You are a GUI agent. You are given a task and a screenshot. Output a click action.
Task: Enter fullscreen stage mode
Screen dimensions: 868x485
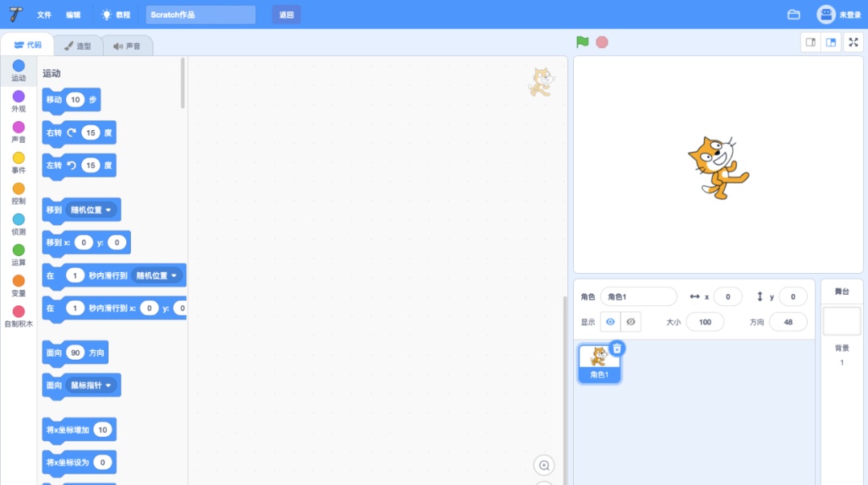click(854, 42)
